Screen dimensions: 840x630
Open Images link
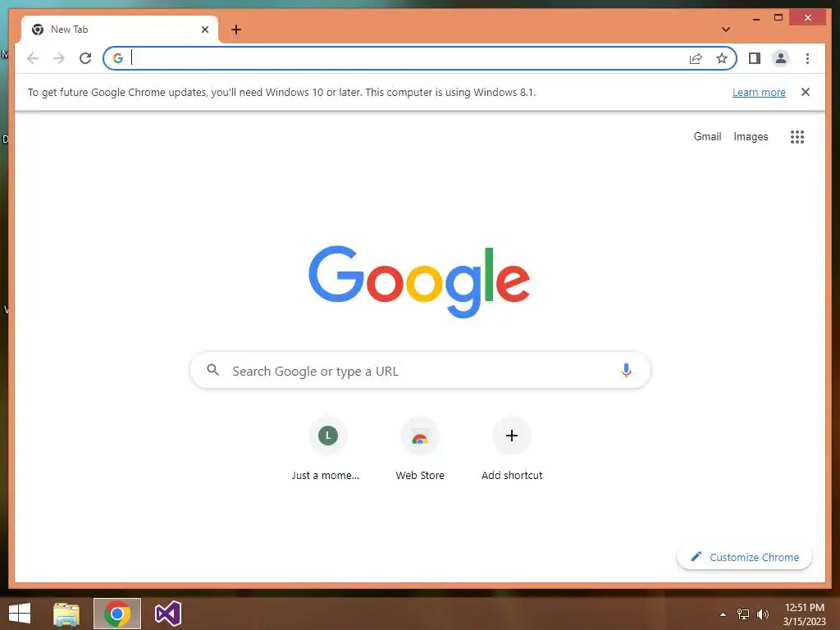click(x=751, y=137)
